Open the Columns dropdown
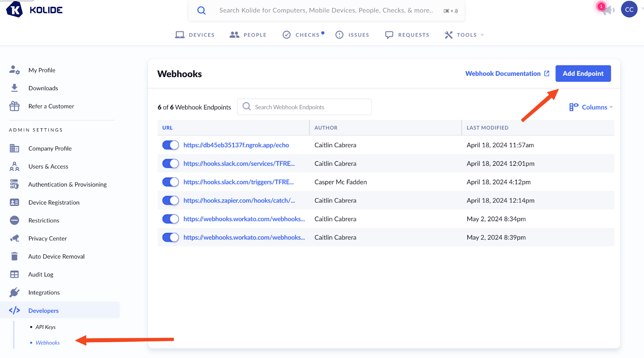Viewport: 644px width, 358px height. coord(591,107)
